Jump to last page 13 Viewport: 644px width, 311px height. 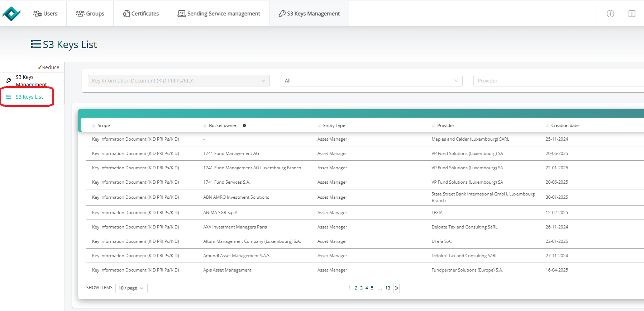[387, 288]
